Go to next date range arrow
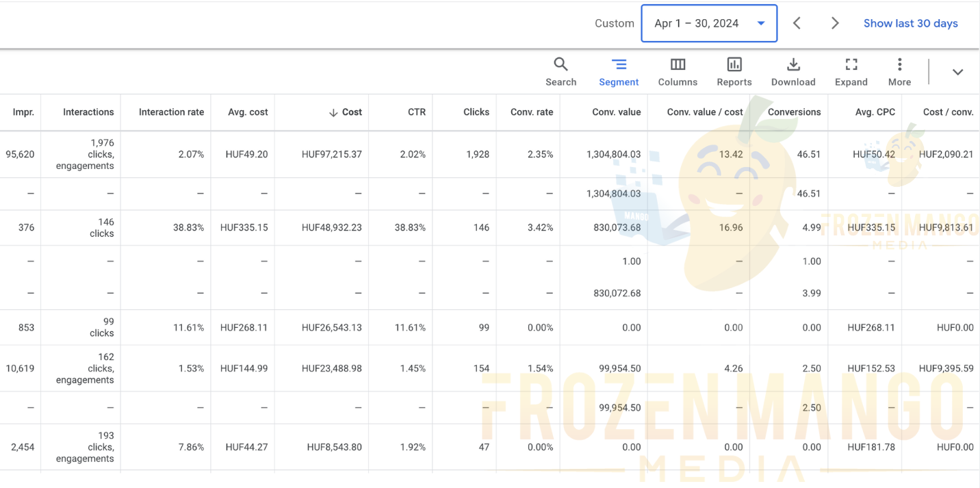This screenshot has width=980, height=488. point(834,23)
